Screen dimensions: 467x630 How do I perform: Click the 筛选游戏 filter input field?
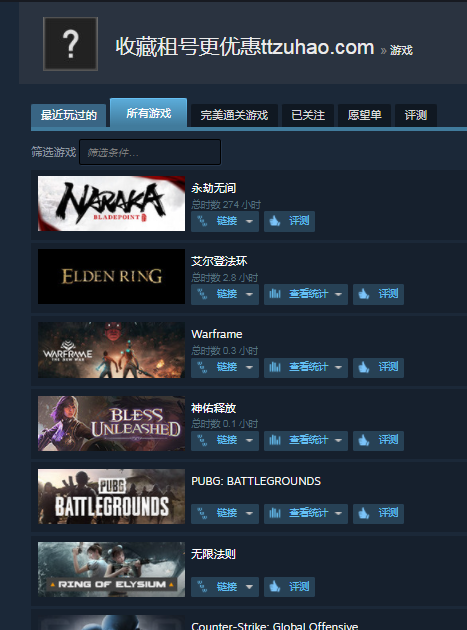pyautogui.click(x=150, y=152)
